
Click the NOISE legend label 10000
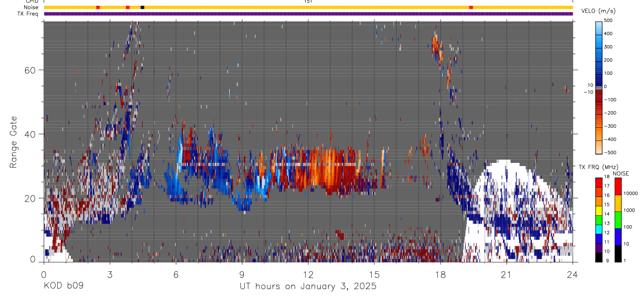coord(631,194)
